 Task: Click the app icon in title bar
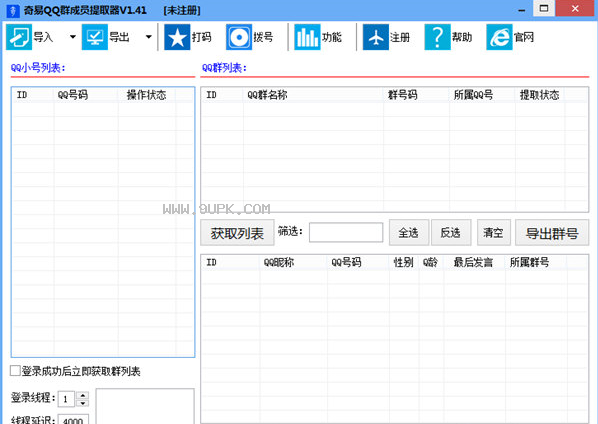coord(13,10)
